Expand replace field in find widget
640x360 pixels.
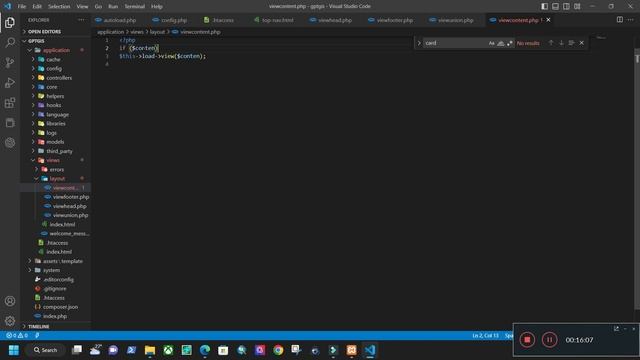tap(419, 43)
